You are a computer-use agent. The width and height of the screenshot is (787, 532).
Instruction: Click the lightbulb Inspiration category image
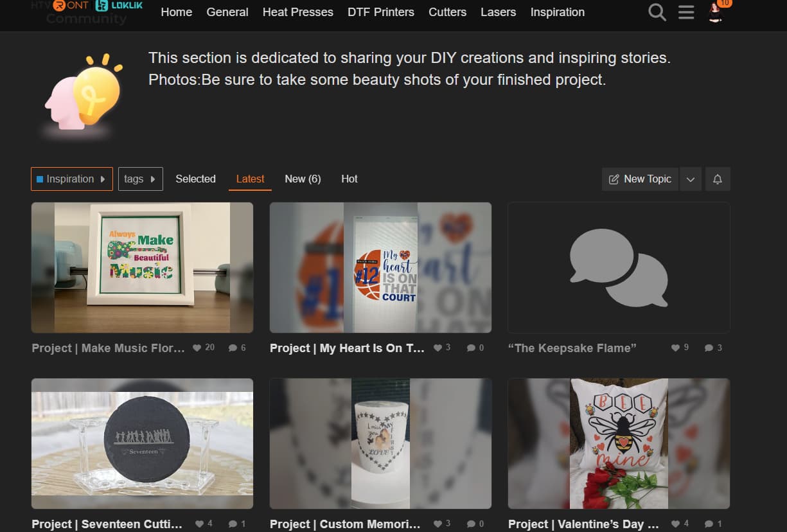click(84, 93)
